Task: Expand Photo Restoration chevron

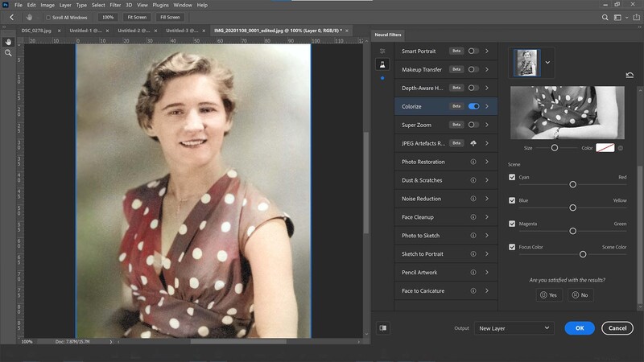Action: (487, 162)
